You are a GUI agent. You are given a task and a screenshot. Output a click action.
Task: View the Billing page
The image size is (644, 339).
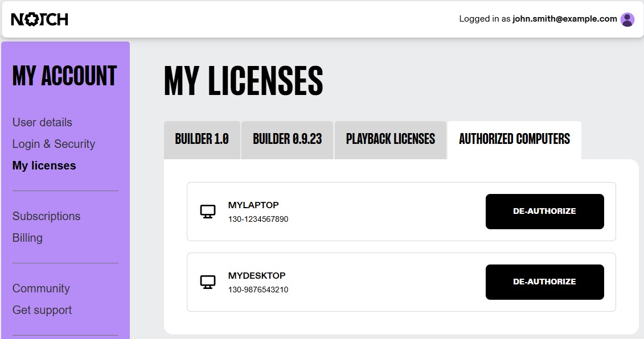27,238
